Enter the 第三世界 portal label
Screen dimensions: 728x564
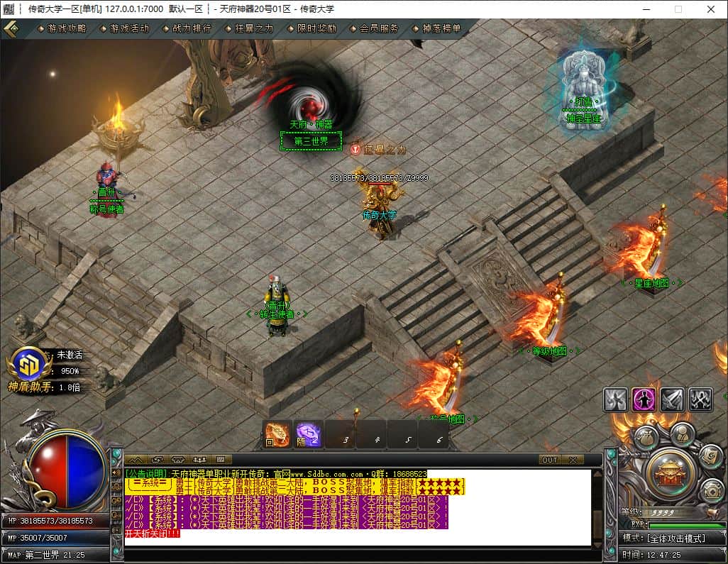(311, 141)
